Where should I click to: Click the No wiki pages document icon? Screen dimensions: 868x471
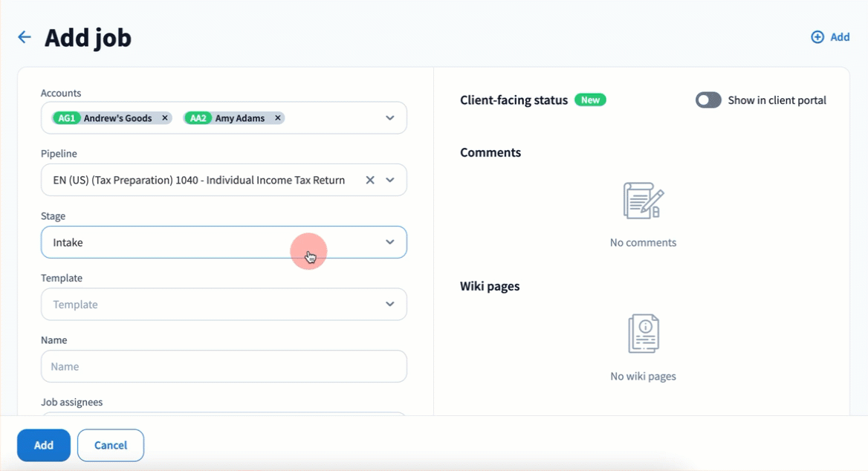point(643,334)
